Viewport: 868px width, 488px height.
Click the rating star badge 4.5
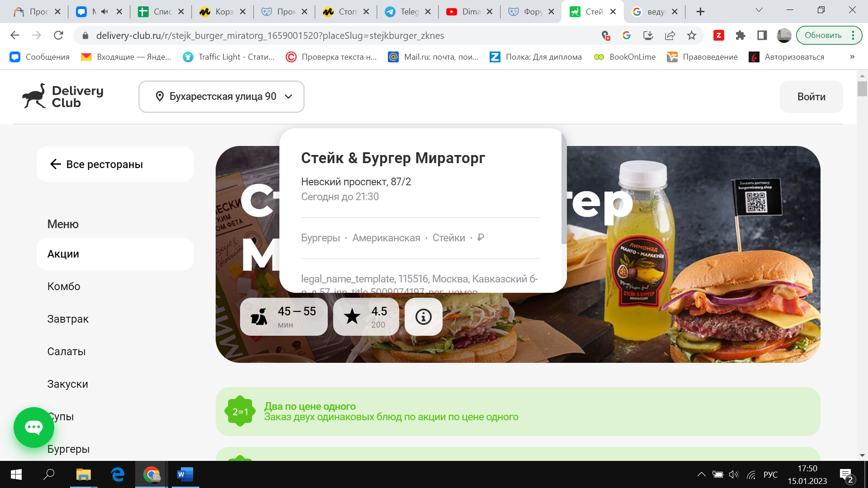[x=366, y=317]
